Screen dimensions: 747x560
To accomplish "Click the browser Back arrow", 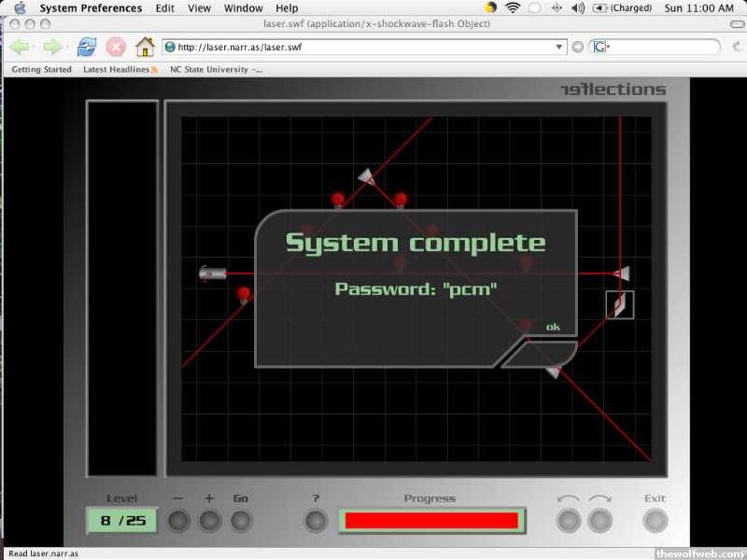I will coord(20,47).
